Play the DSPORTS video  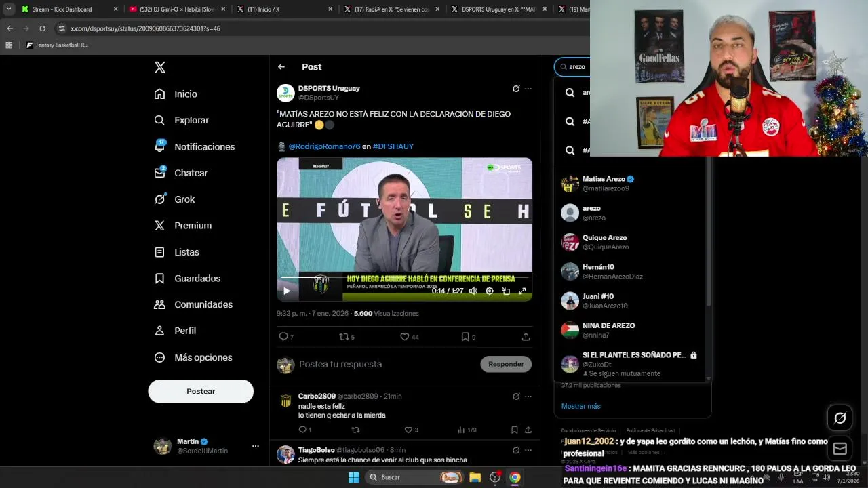pyautogui.click(x=287, y=291)
